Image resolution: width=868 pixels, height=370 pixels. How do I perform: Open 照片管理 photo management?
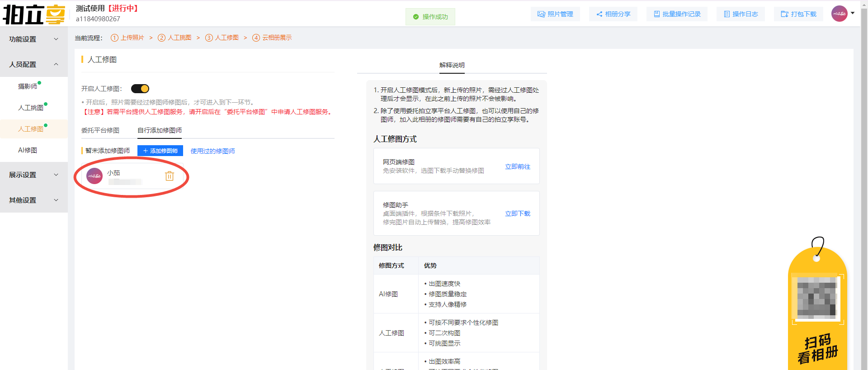tap(555, 14)
